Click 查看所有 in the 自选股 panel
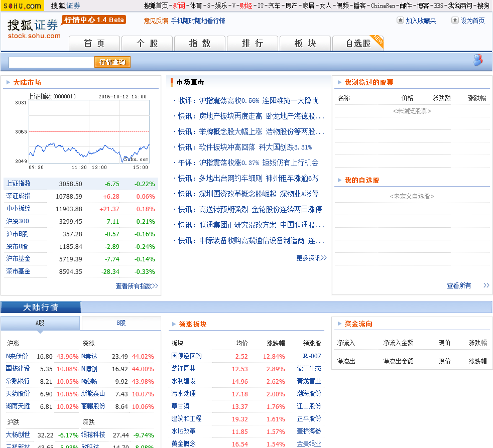This screenshot has width=493, height=448. coord(459,285)
